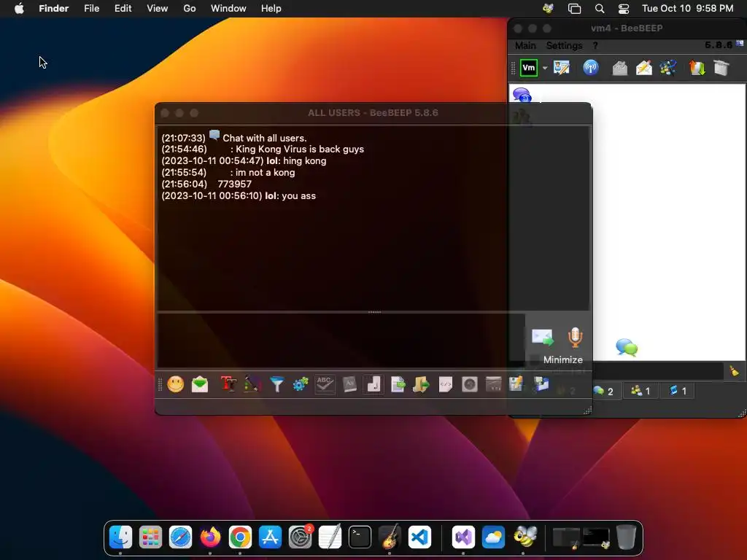This screenshot has height=560, width=747.
Task: Open the font color pencil tool
Action: (x=252, y=384)
